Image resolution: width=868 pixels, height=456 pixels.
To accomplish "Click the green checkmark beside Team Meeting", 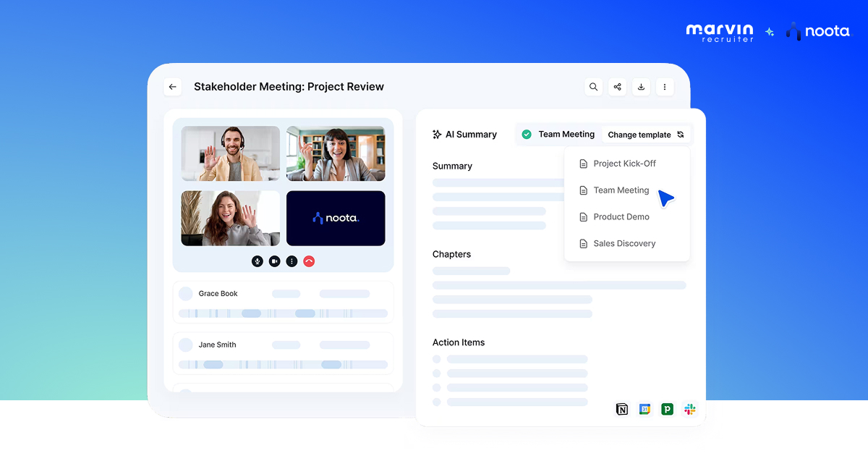I will coord(527,135).
